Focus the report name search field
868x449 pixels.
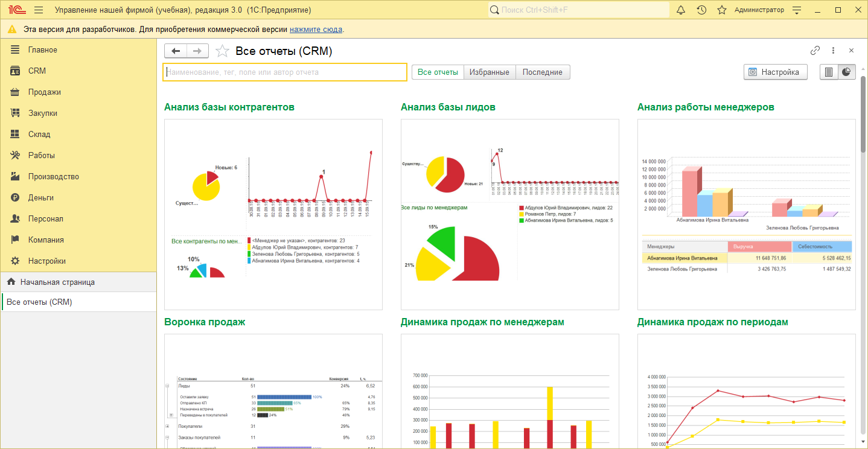[285, 72]
